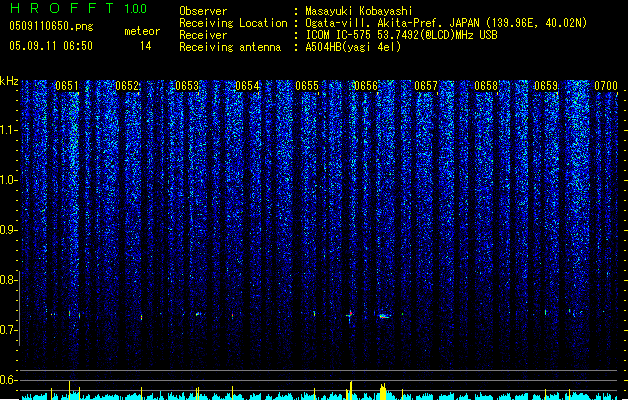
Task: Click the 0651 time marker
Action: (x=67, y=86)
